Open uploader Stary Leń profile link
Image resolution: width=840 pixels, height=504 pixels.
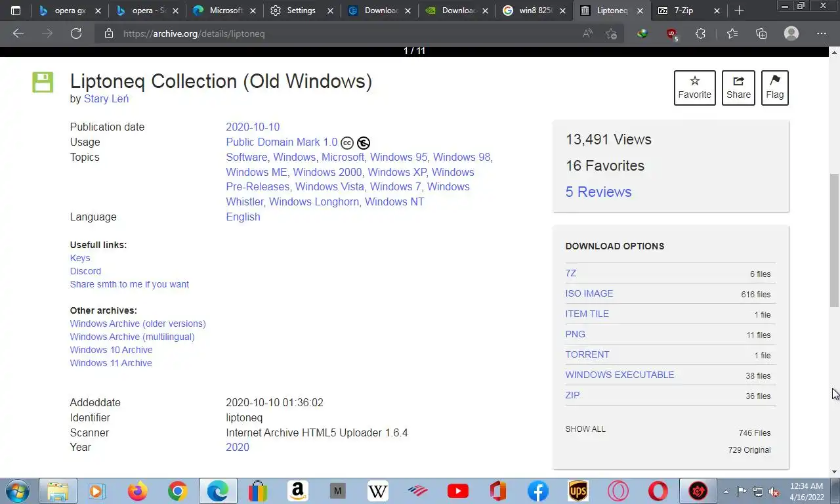pyautogui.click(x=106, y=98)
